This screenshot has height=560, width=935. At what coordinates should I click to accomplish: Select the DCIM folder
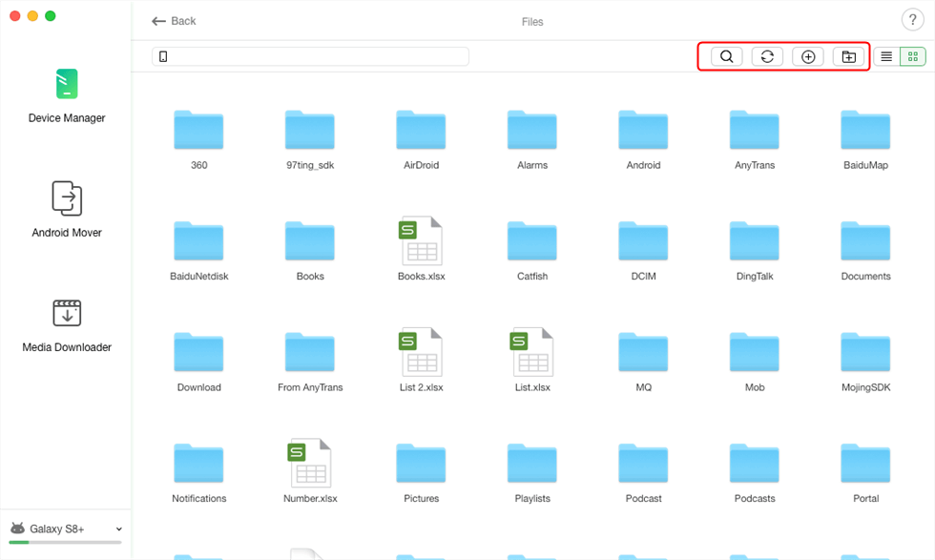click(643, 251)
